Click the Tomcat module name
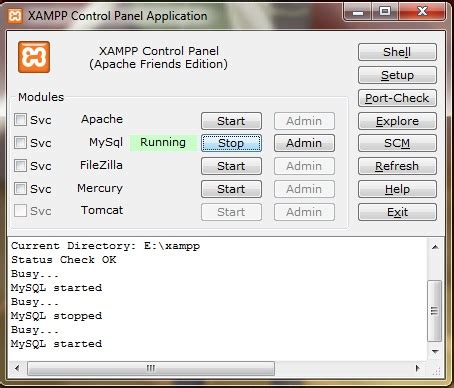 pyautogui.click(x=102, y=210)
